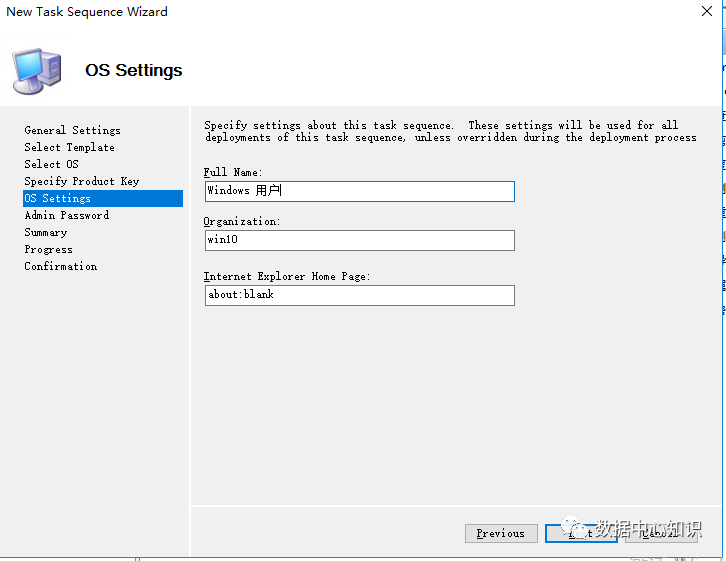Select the Internet Explorer Home Page field
Viewport: 726px width, 561px height.
pos(359,295)
